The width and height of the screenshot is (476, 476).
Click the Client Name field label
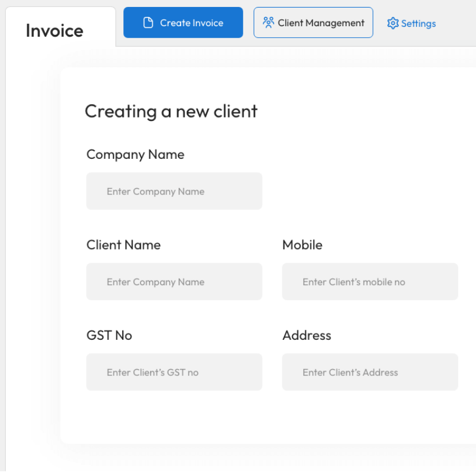123,245
